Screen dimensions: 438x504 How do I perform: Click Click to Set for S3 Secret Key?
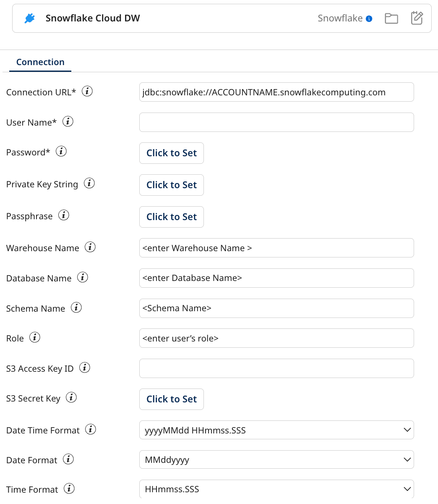point(171,399)
